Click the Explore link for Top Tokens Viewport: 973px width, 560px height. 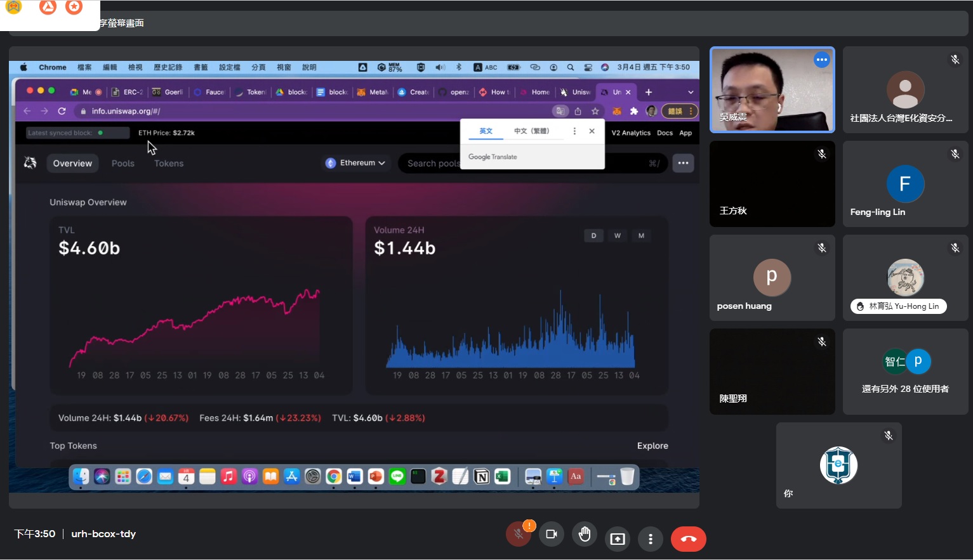652,446
